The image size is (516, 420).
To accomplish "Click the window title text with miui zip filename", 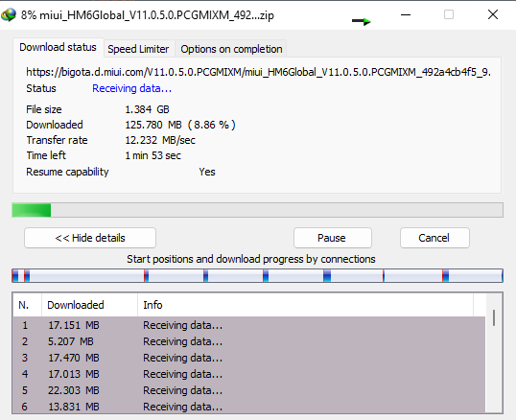I will tap(148, 15).
